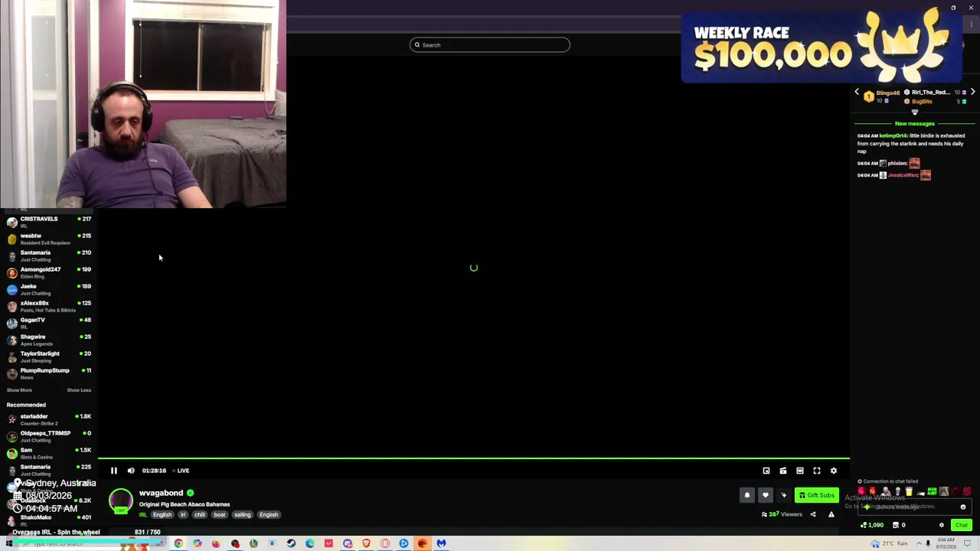The image size is (980, 551).
Task: Open Brave browser from the taskbar
Action: click(x=366, y=543)
